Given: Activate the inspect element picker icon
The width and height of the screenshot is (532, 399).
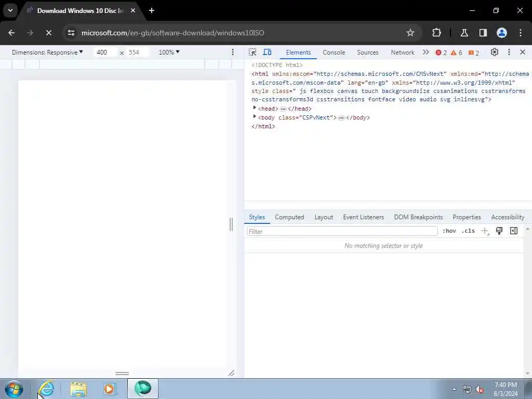Looking at the screenshot, I should click(252, 52).
